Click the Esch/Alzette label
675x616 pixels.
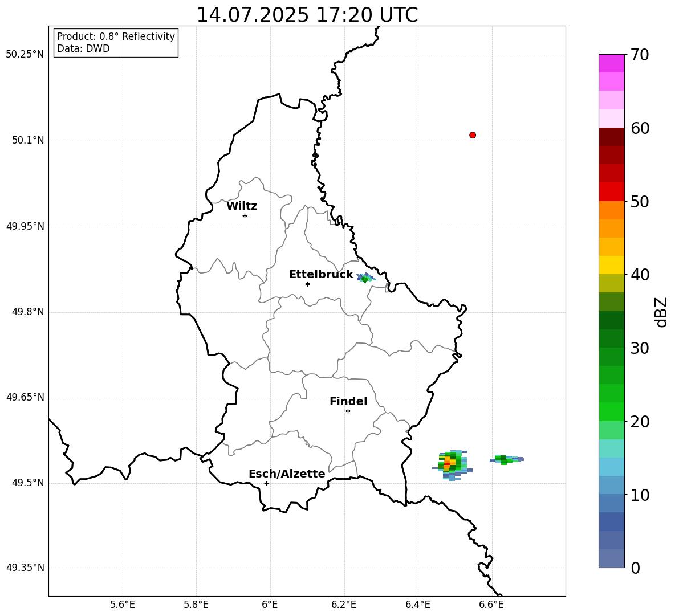(x=287, y=474)
